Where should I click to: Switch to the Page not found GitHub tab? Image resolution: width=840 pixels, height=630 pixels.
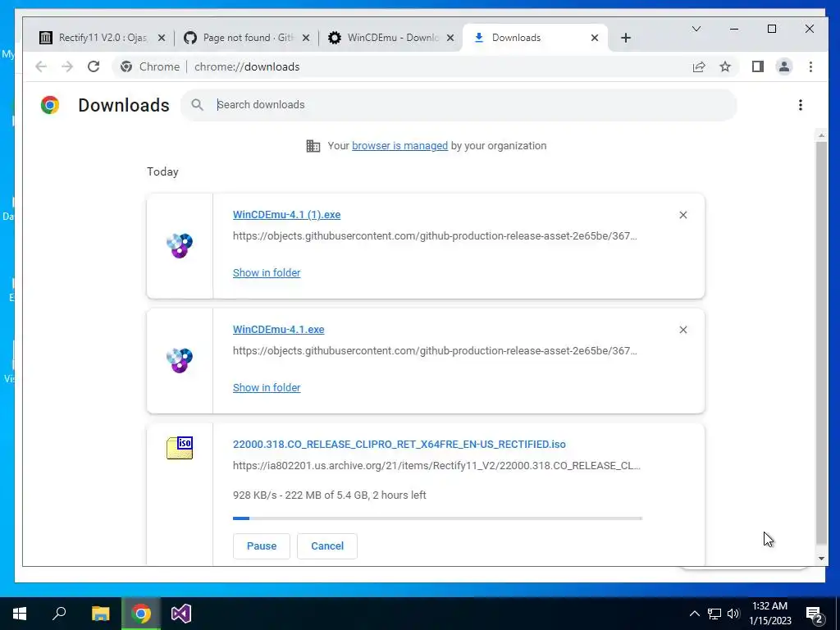coord(246,38)
